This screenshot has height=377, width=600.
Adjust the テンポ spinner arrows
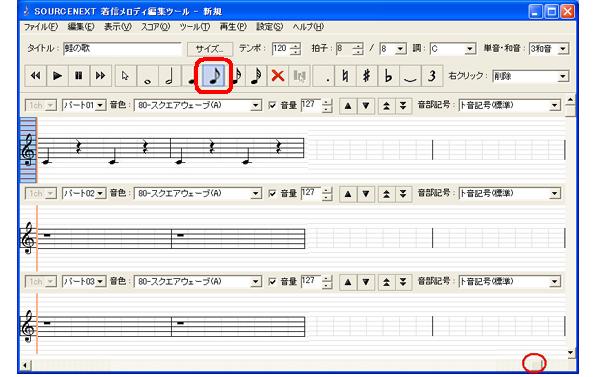point(295,49)
